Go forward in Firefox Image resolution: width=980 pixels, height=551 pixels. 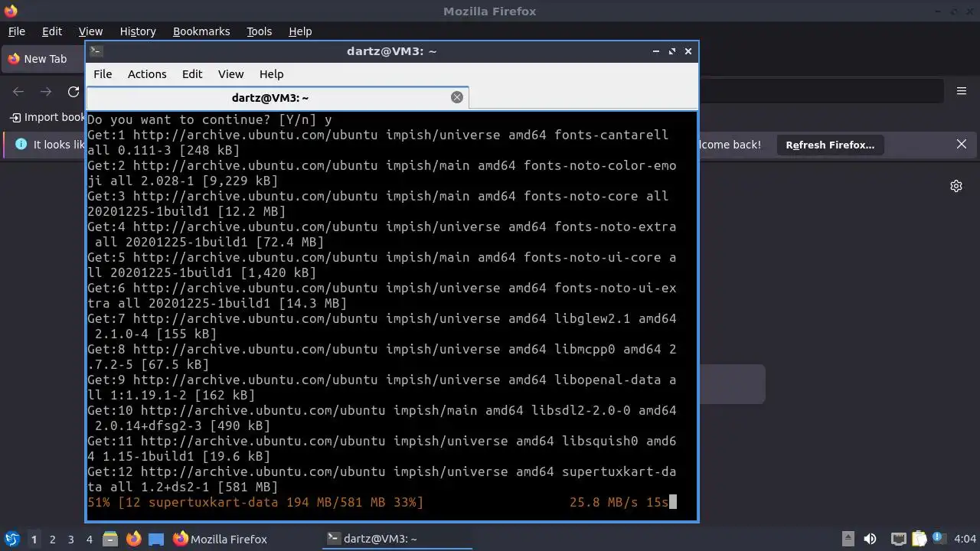[x=46, y=92]
